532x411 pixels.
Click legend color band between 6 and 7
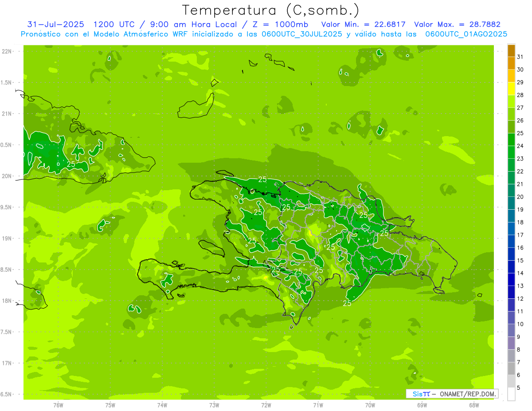511,368
